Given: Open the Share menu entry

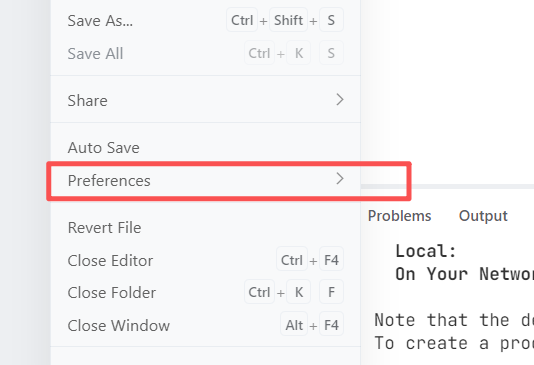Looking at the screenshot, I should (206, 100).
